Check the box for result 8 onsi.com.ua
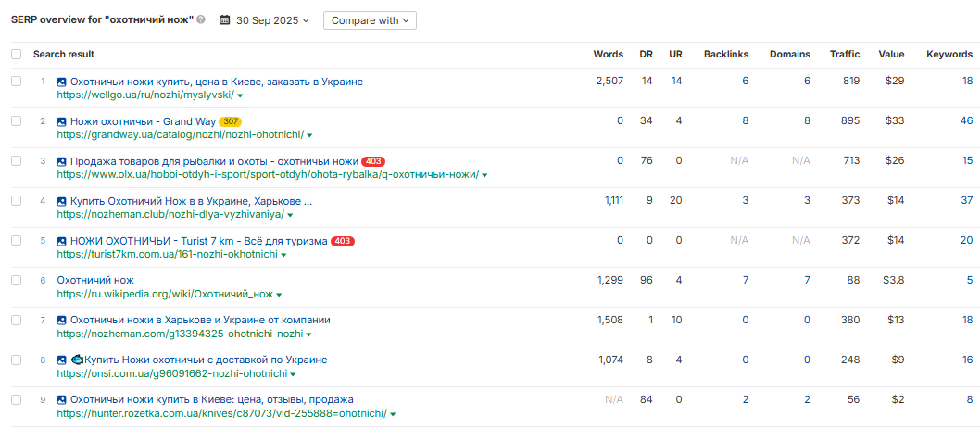 [17, 360]
